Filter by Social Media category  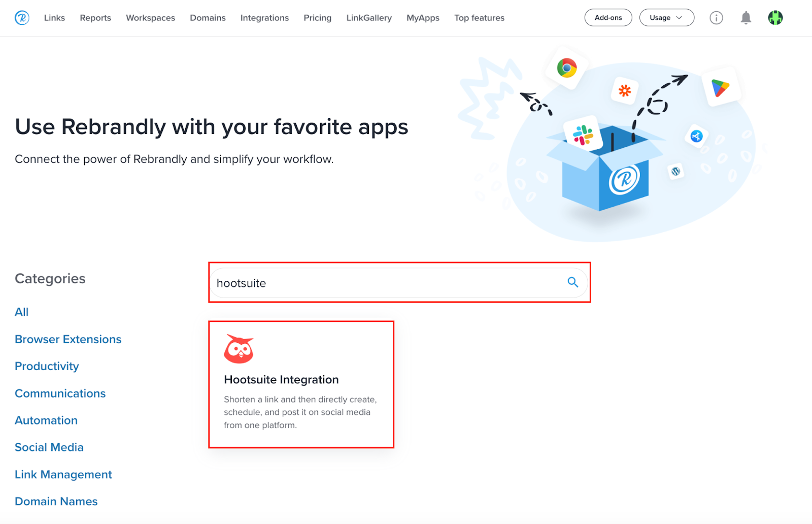49,447
